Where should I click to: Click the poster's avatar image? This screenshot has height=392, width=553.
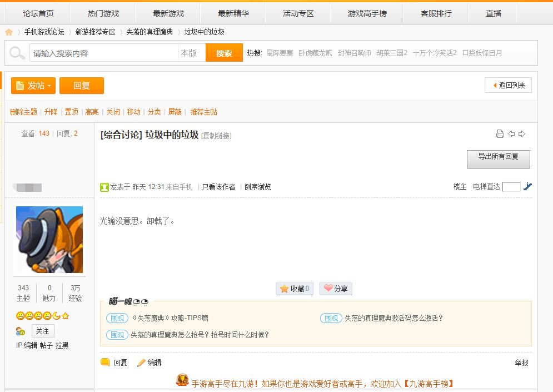(49, 240)
